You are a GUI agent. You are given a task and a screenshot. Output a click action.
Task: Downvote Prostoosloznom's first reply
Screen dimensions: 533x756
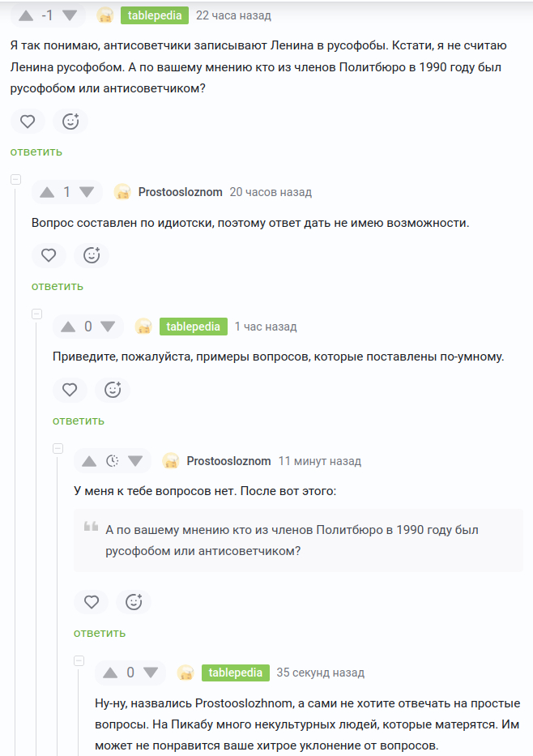pyautogui.click(x=84, y=192)
